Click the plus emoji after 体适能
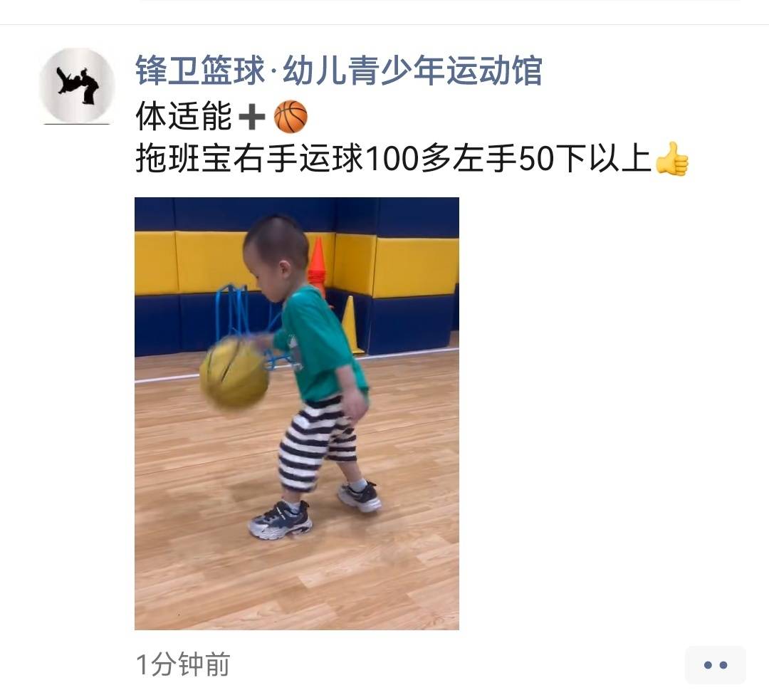The height and width of the screenshot is (700, 769). [251, 117]
